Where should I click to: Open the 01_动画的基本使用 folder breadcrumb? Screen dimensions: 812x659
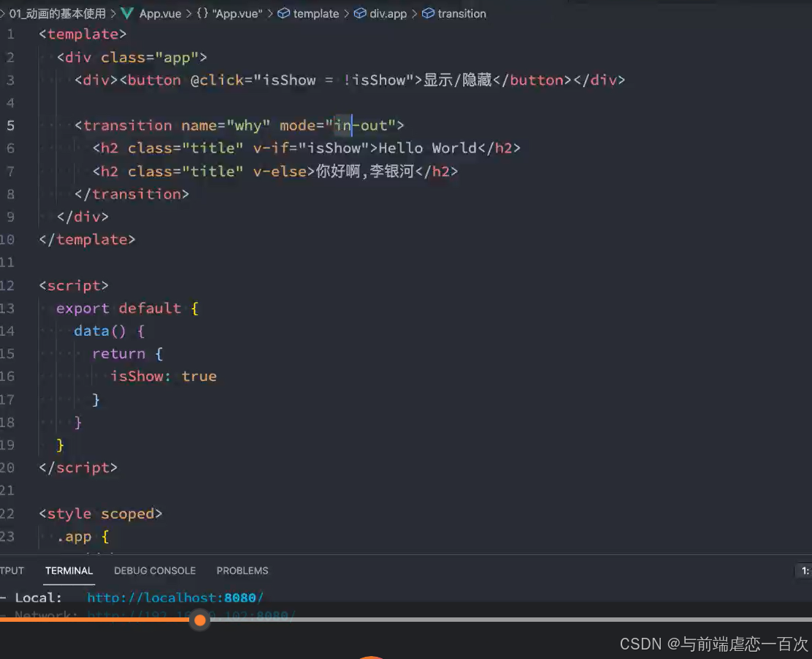57,13
